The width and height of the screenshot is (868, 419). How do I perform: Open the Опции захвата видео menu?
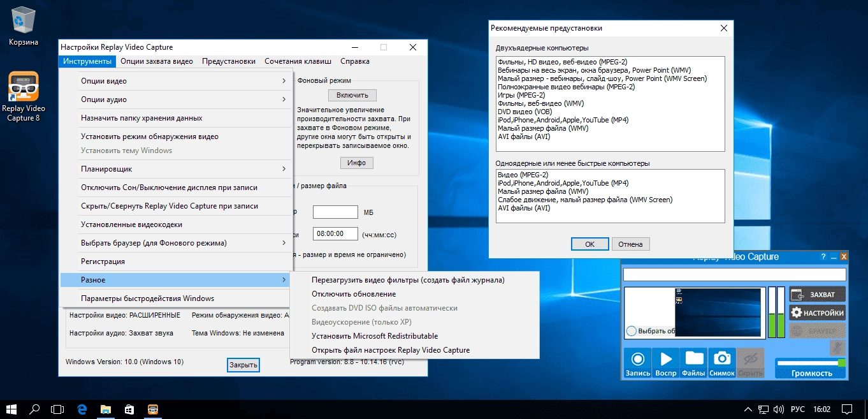(156, 61)
